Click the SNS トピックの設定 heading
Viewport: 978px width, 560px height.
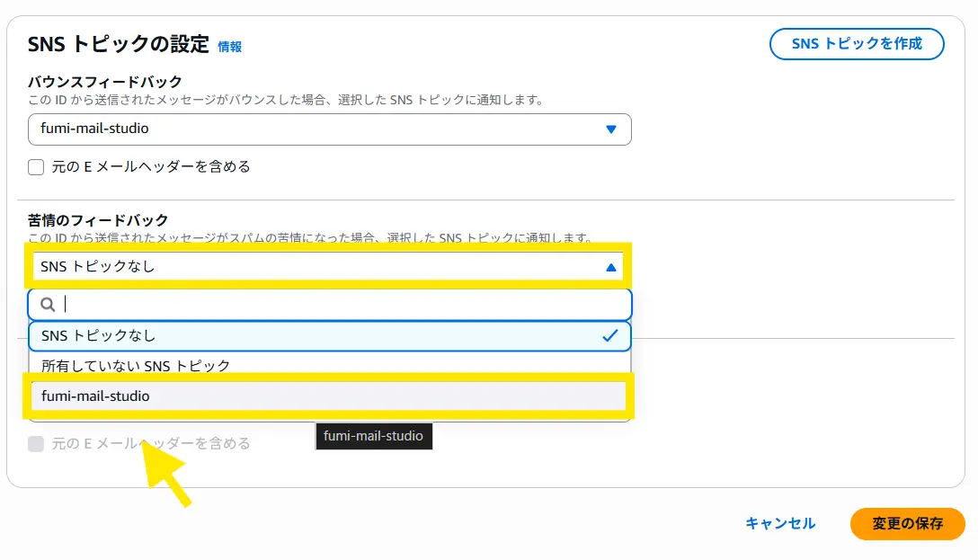(x=118, y=45)
